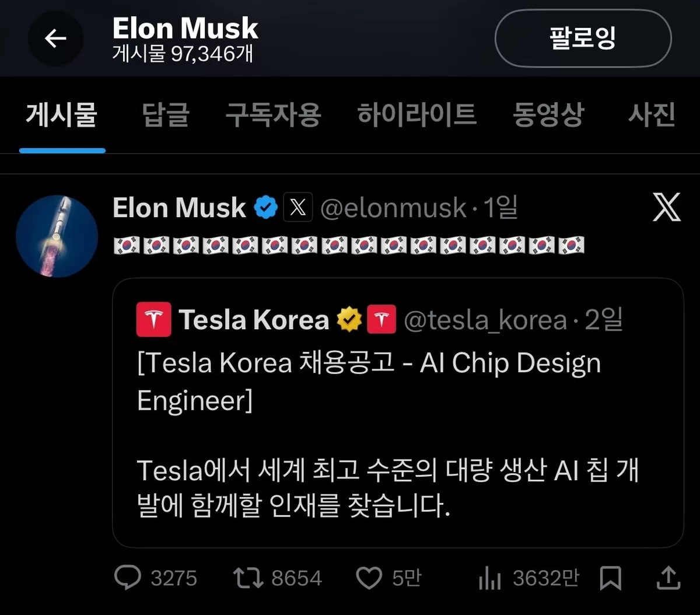700x615 pixels.
Task: Click Tesla Korea's gold verification badge
Action: tap(349, 319)
